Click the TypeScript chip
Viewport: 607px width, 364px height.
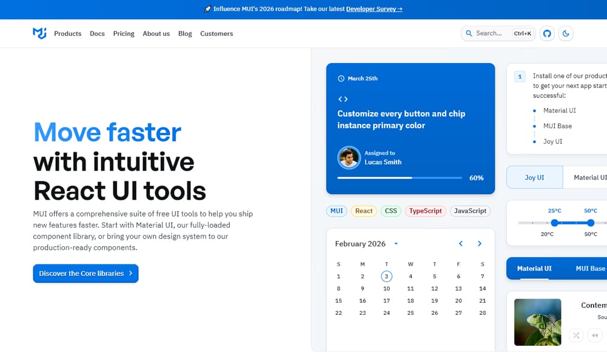426,211
